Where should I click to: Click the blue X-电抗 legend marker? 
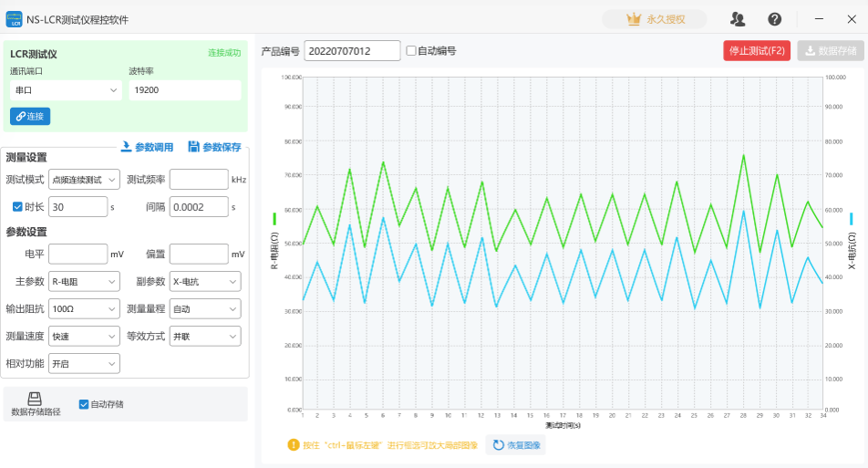click(x=852, y=219)
